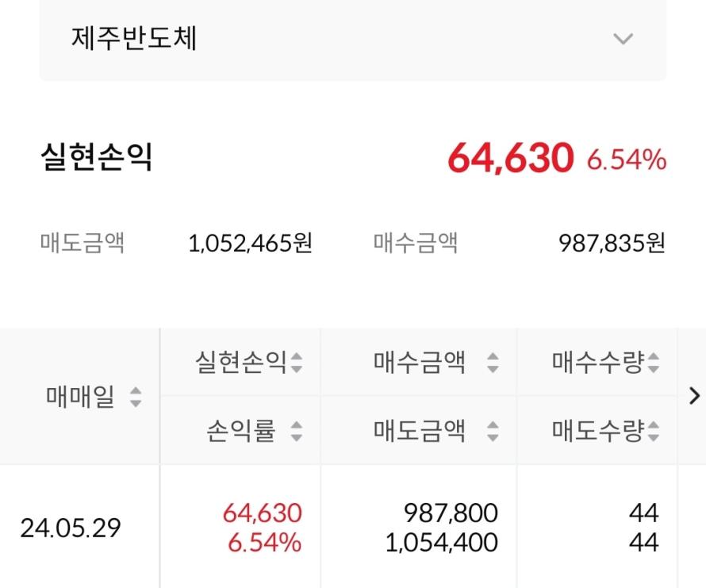Tap the 6.54% rate beside the large total
The width and height of the screenshot is (706, 588).
[626, 159]
